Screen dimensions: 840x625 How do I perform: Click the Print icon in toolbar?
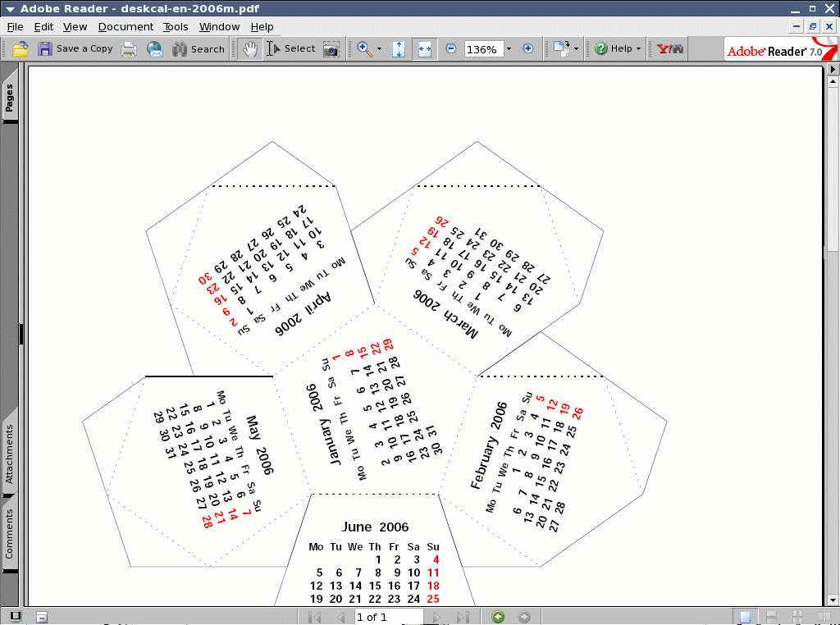click(x=129, y=49)
